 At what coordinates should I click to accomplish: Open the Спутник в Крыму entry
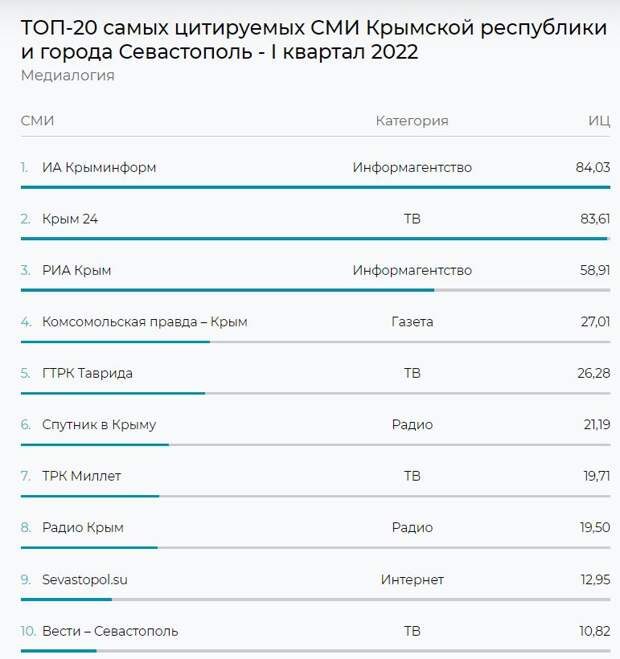(99, 425)
